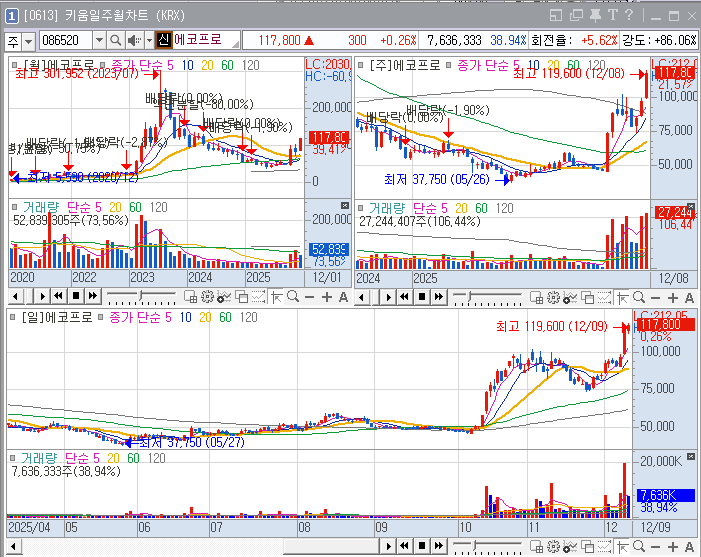Weekly chart: stop square button

click(x=422, y=297)
